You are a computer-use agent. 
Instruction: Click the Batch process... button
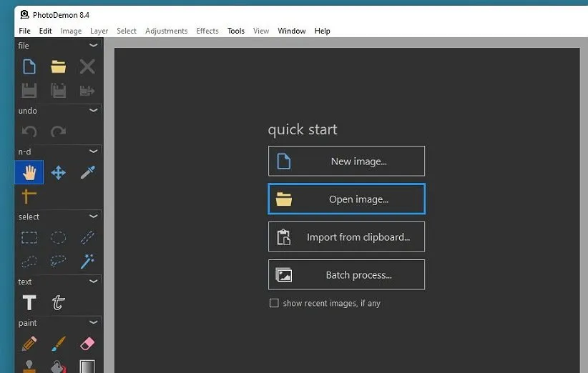click(346, 275)
